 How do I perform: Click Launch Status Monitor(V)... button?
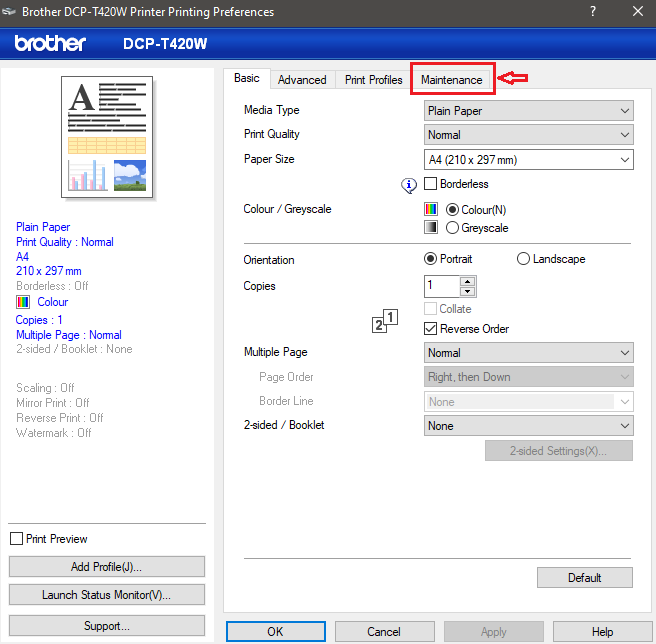tap(107, 595)
